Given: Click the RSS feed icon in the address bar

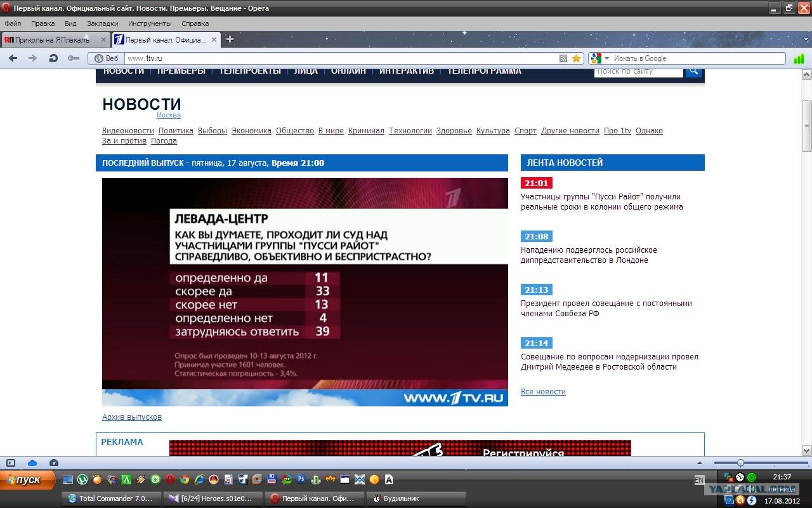Looking at the screenshot, I should 563,58.
